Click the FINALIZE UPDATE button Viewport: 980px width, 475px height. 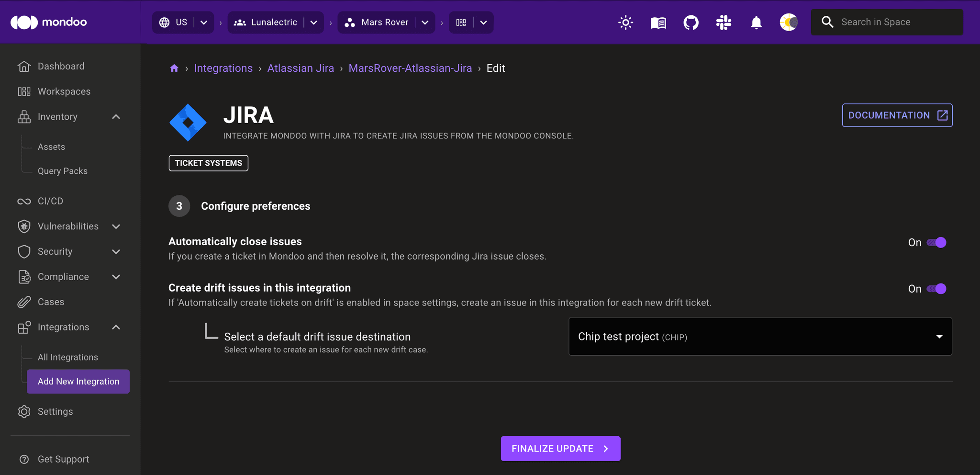[560, 448]
